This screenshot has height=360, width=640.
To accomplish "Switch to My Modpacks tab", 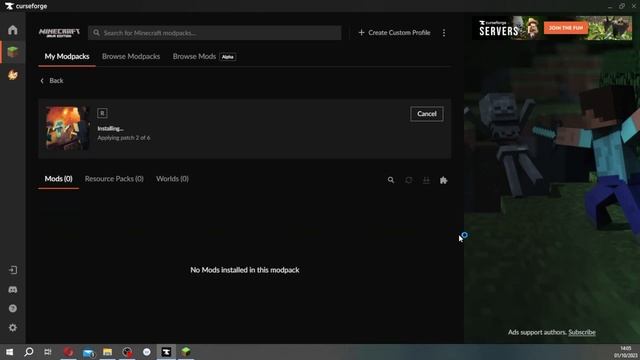I will (x=67, y=56).
